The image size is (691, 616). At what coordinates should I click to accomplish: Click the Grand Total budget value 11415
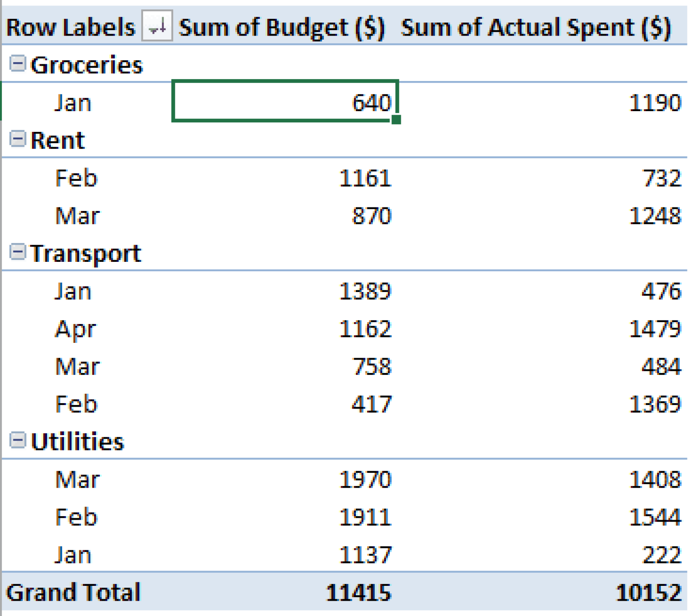coord(358,592)
